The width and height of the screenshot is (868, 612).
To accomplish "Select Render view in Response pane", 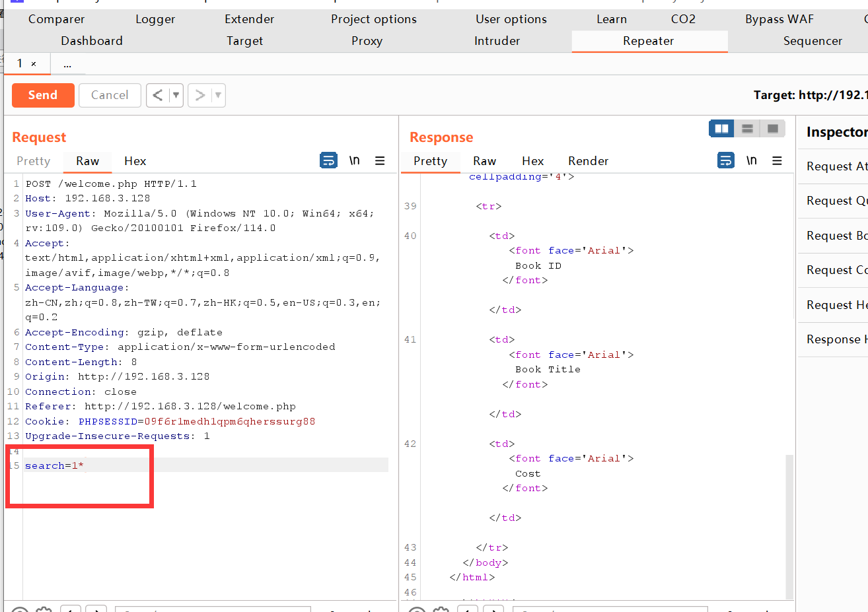I will [588, 161].
